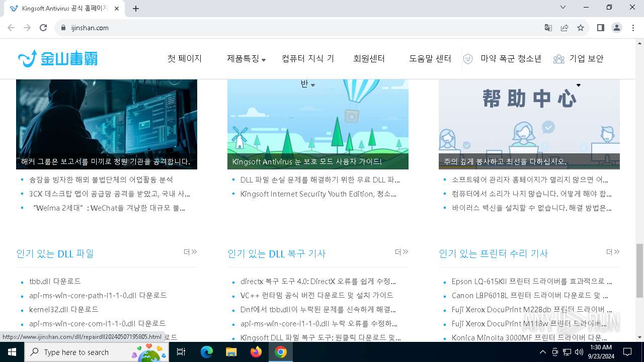
Task: Click 더 » next to 프린터 수리 기사
Action: point(613,252)
